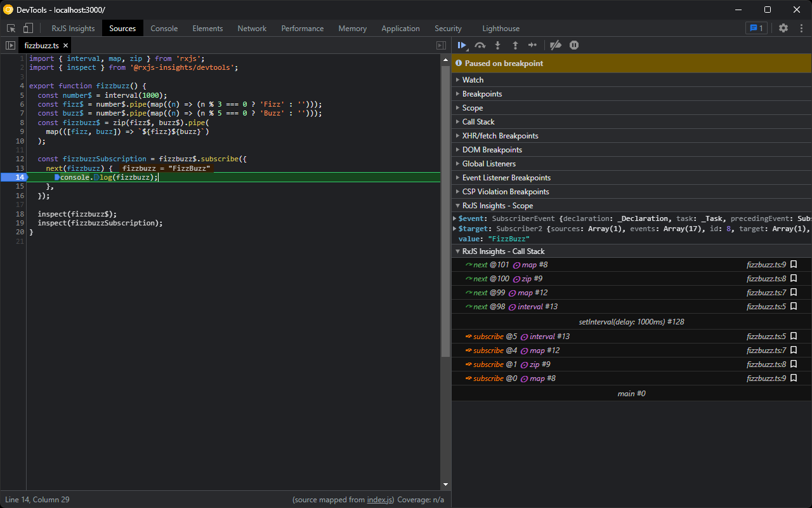812x508 pixels.
Task: Open fizzbuzz.ts:9 link on next @101 row
Action: (766, 265)
